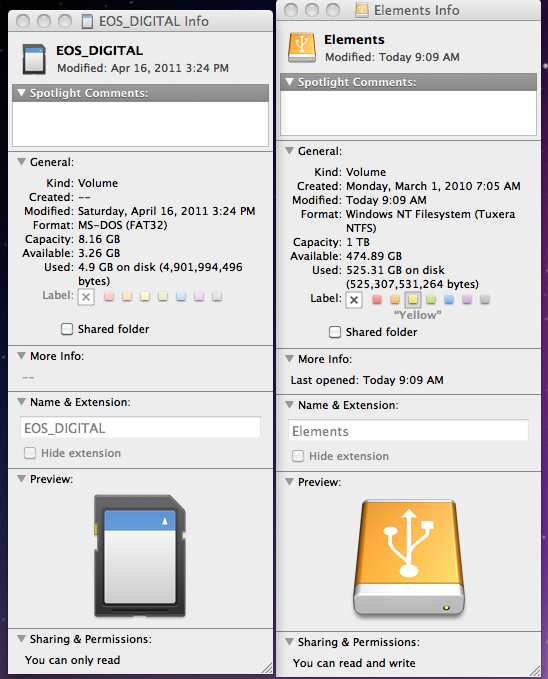Collapse Preview section in EOS_DIGITAL window
This screenshot has height=679, width=548.
(21, 479)
